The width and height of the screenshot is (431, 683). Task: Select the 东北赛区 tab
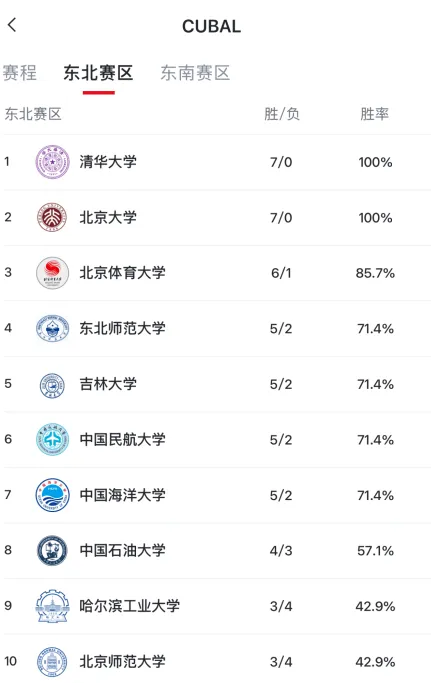[x=98, y=73]
